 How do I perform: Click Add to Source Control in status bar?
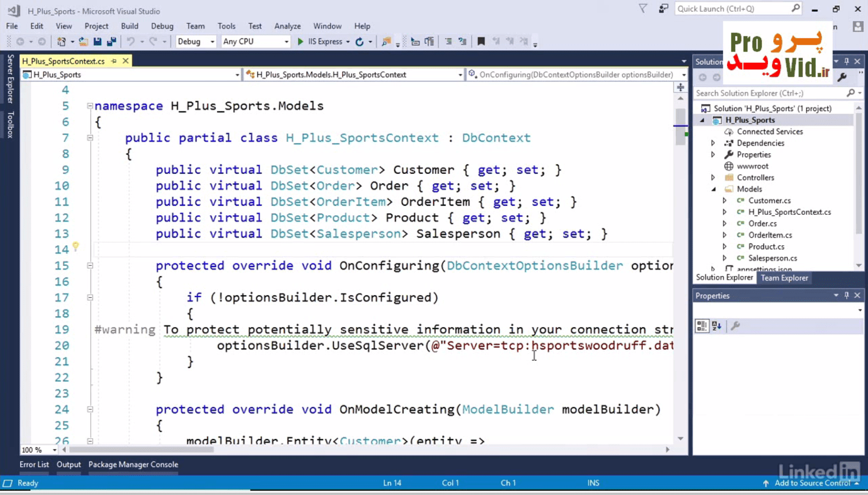812,483
